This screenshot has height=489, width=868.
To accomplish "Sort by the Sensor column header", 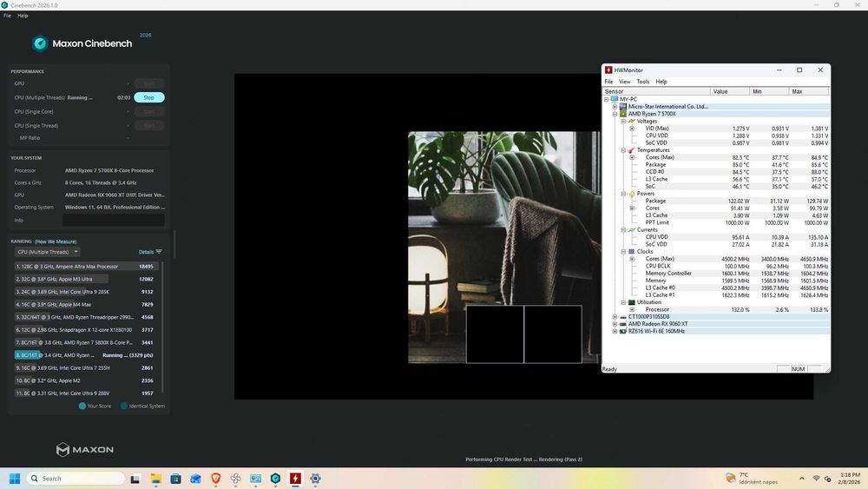I will pyautogui.click(x=656, y=91).
